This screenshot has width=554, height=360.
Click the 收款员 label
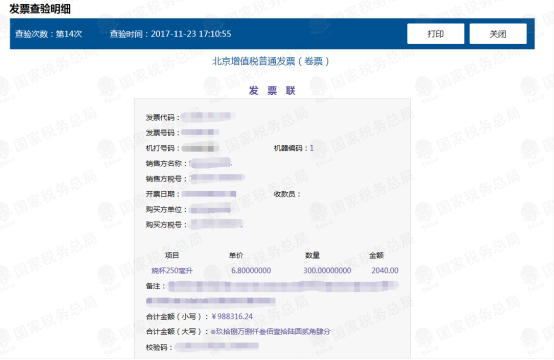coord(287,194)
